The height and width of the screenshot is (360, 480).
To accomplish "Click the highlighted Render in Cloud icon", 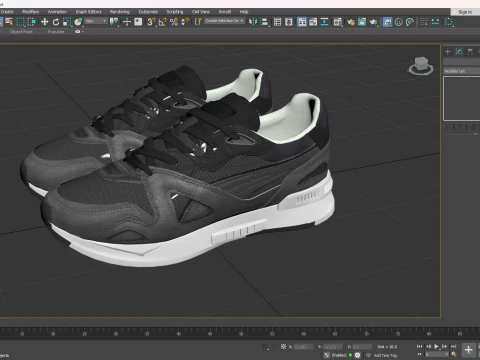I will [387, 22].
